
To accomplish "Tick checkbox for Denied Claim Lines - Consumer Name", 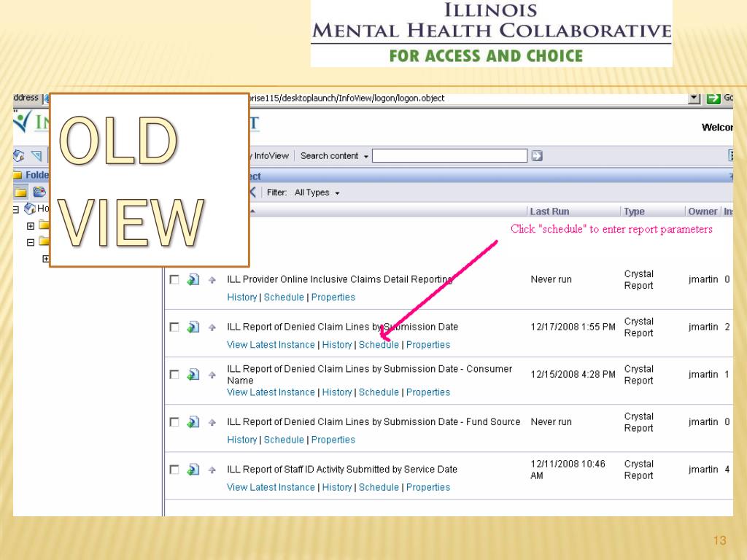I will [174, 375].
